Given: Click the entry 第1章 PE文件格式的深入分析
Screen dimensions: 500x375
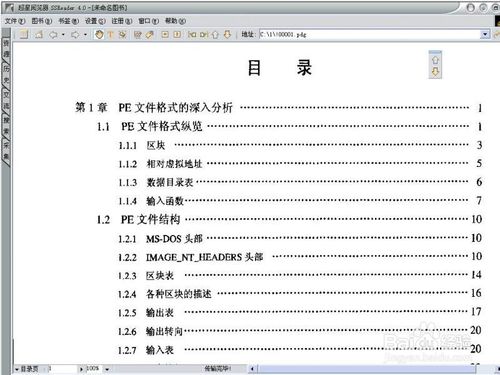Looking at the screenshot, I should [154, 108].
